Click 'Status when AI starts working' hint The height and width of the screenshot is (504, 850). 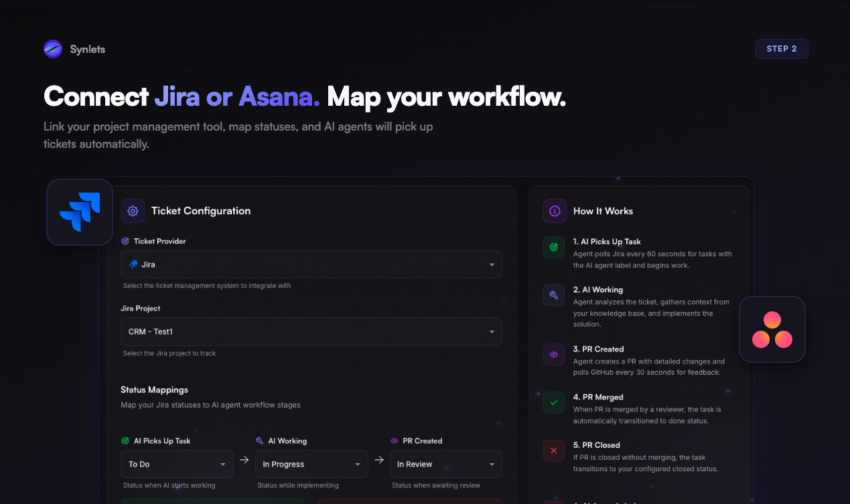[x=169, y=485]
